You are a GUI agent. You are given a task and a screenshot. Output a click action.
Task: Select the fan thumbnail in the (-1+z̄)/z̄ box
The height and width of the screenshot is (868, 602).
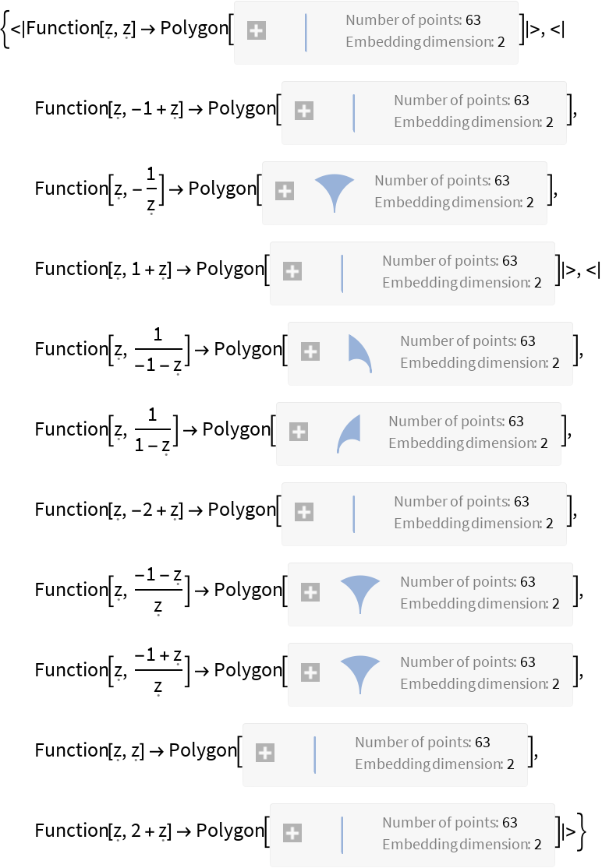click(x=359, y=673)
